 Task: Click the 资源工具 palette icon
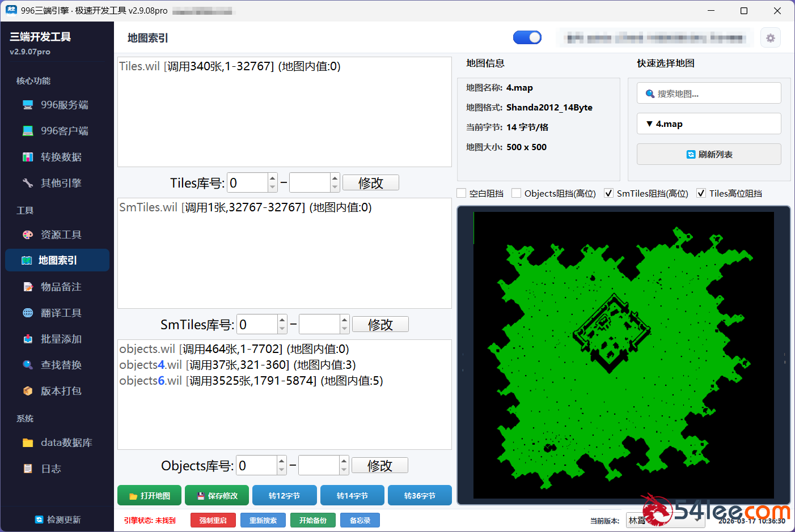(28, 235)
